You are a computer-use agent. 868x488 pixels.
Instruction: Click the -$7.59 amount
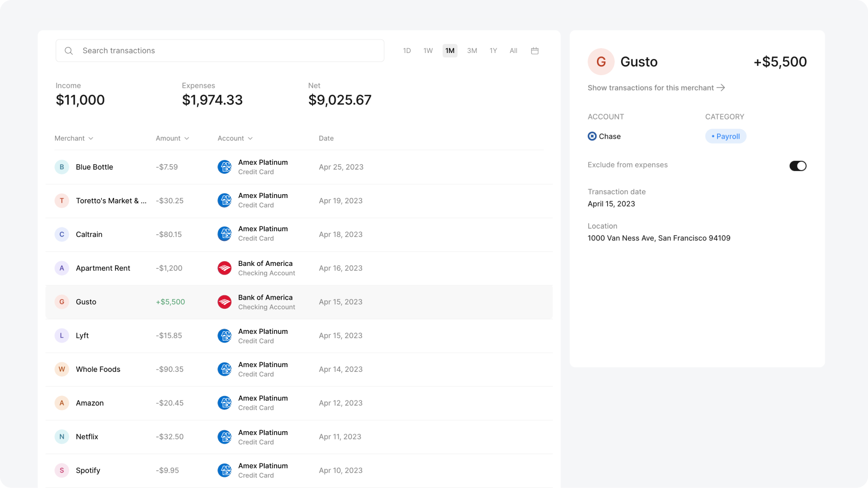point(167,167)
